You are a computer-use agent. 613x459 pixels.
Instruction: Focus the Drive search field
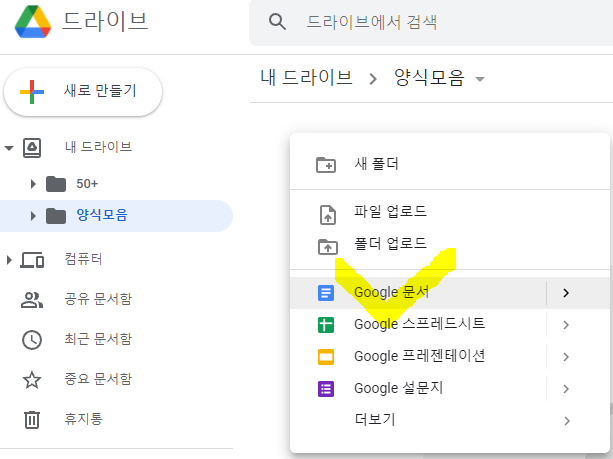pyautogui.click(x=431, y=22)
